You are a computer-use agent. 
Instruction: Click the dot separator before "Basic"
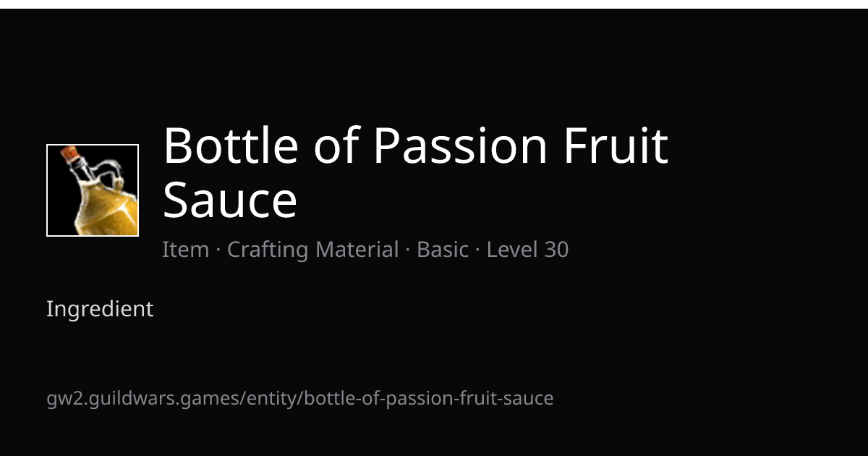[x=408, y=250]
